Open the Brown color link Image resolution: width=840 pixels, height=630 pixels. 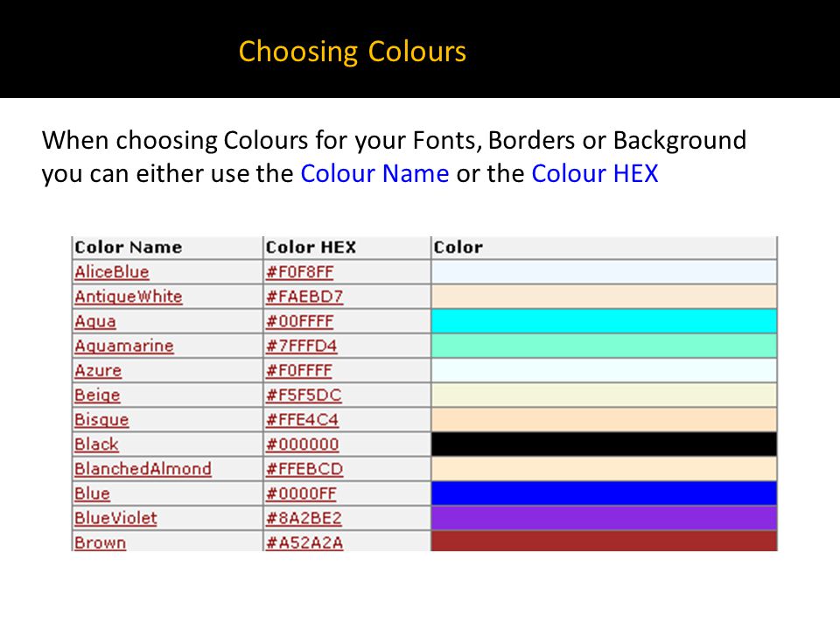100,542
